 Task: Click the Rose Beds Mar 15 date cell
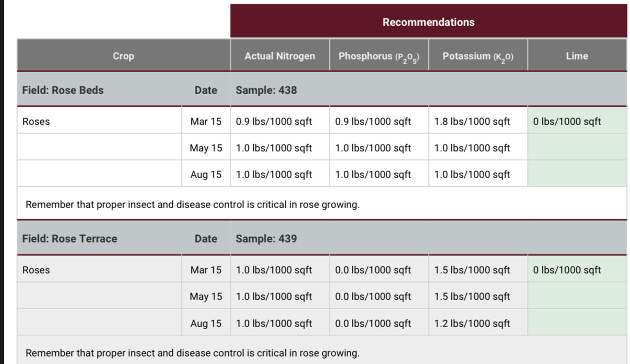206,121
